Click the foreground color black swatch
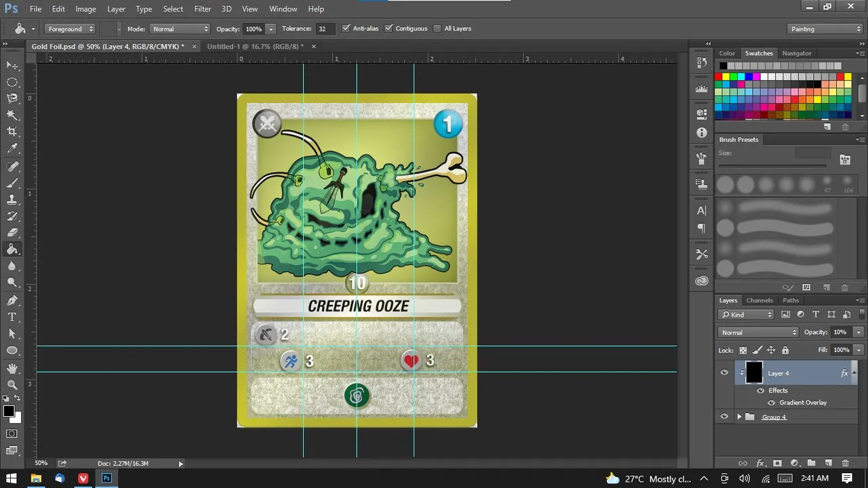The image size is (868, 488). tap(9, 411)
